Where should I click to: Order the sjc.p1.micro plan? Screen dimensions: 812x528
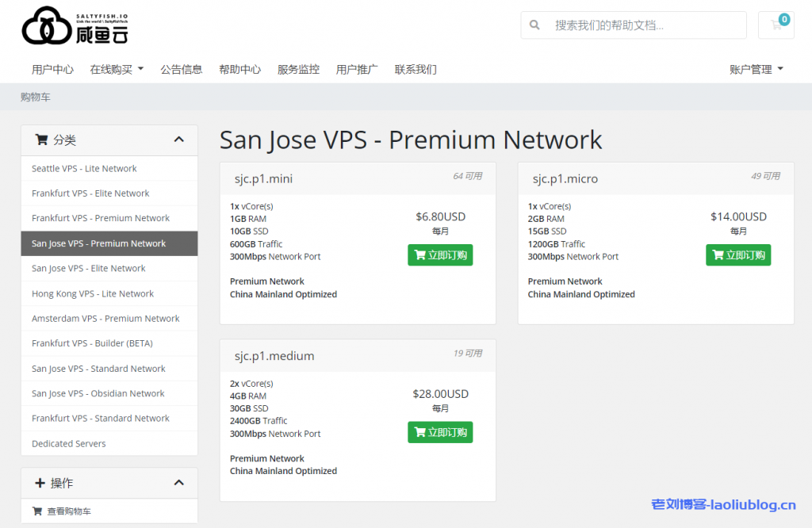737,255
